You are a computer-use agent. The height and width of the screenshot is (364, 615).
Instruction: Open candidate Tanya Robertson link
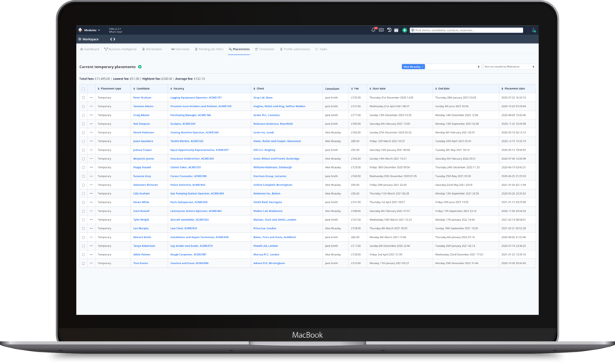click(144, 246)
